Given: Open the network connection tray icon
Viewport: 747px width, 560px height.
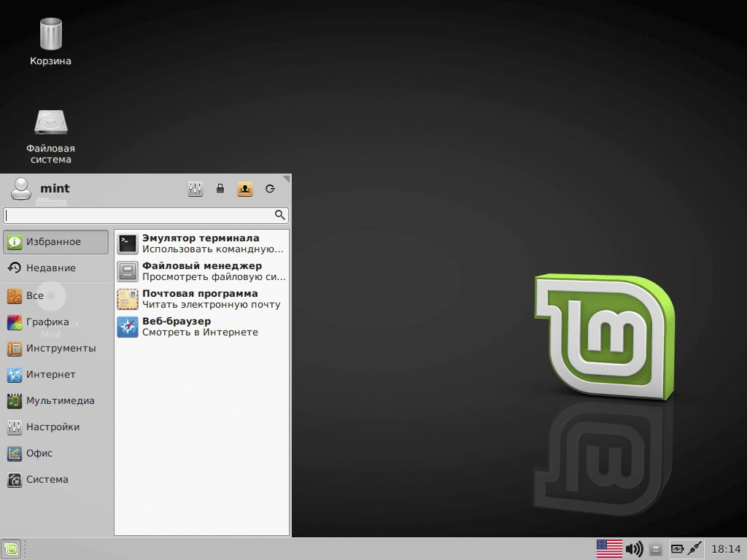Looking at the screenshot, I should [x=694, y=549].
